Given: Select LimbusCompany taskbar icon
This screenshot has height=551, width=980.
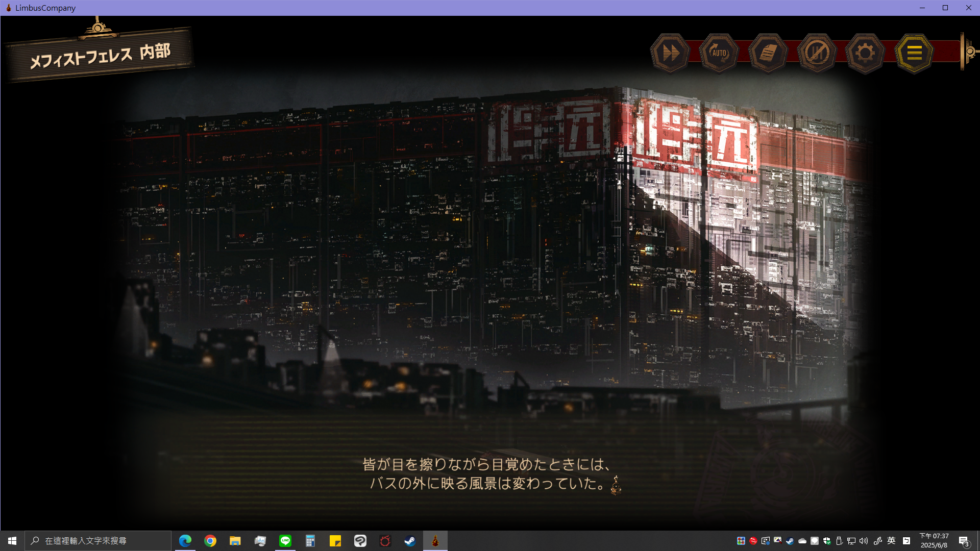Looking at the screenshot, I should [435, 541].
